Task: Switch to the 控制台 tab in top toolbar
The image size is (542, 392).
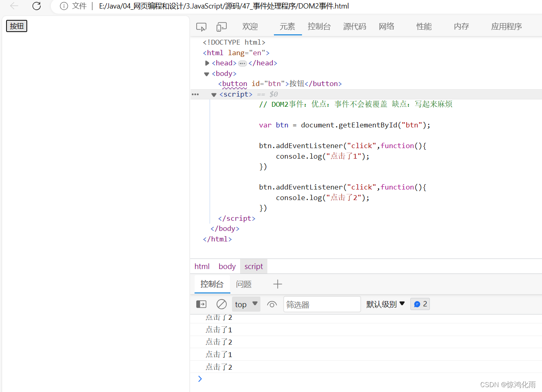Action: (x=319, y=26)
